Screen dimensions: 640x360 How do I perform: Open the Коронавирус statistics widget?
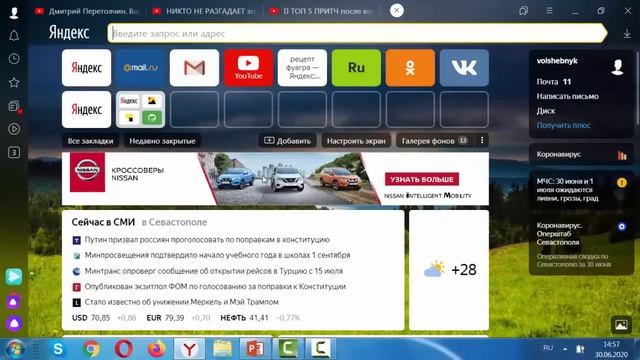(581, 155)
